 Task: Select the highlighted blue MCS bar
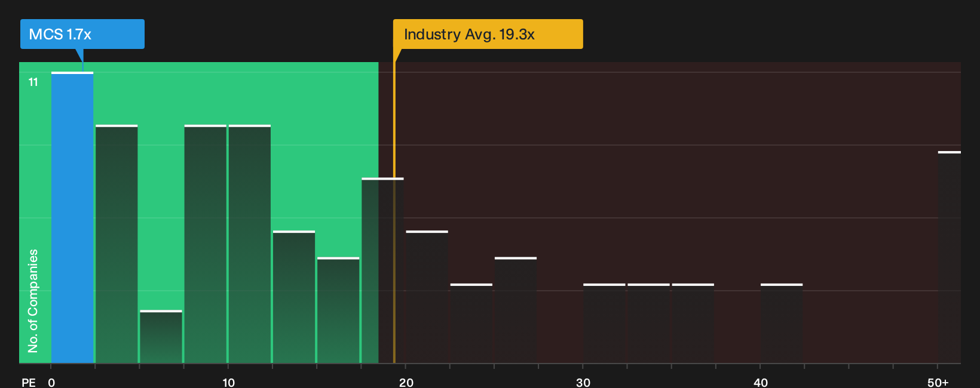click(x=72, y=218)
